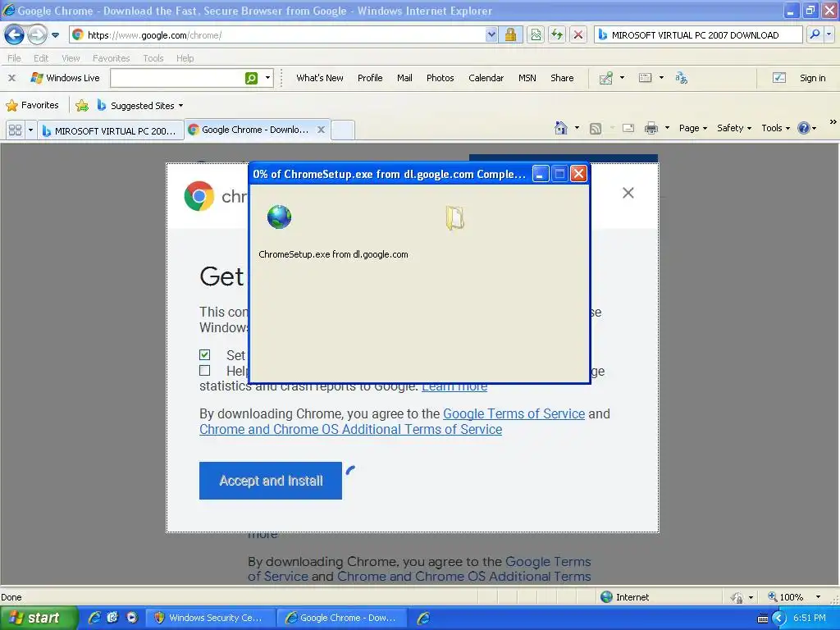Click the RSS feeds icon
The width and height of the screenshot is (840, 630).
point(596,129)
